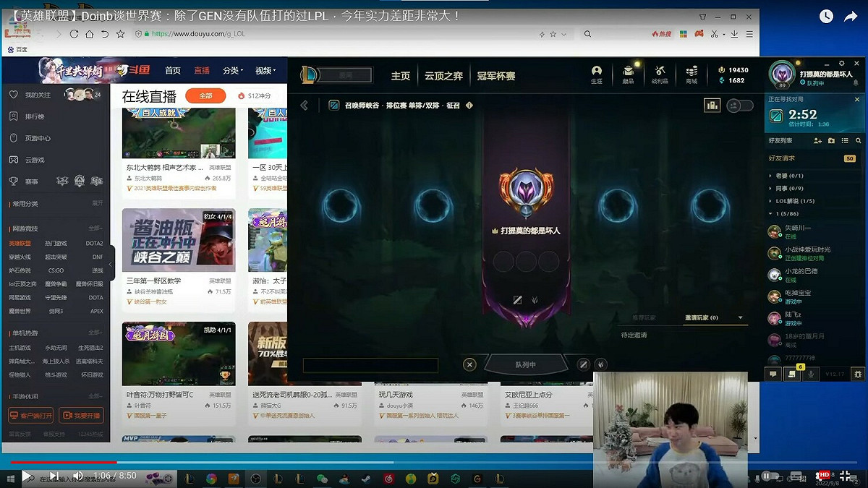Screen dimensions: 868x488
Task: Open the 战利品 loot icon
Action: 660,74
